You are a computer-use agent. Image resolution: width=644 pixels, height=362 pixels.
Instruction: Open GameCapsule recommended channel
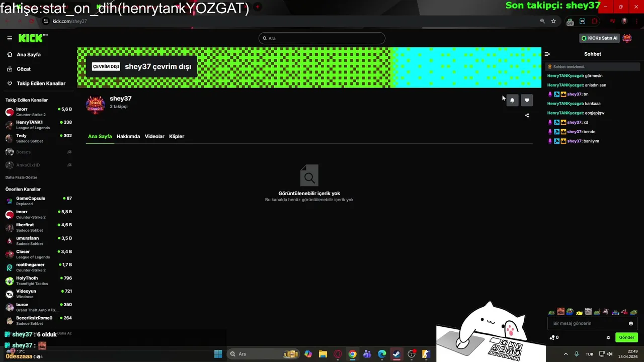(39, 201)
